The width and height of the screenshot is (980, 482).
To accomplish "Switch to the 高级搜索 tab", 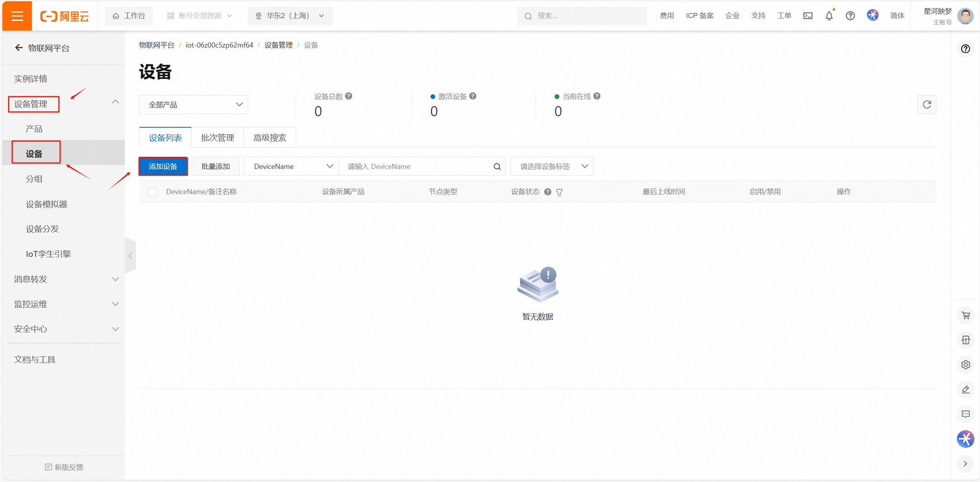I will 269,138.
